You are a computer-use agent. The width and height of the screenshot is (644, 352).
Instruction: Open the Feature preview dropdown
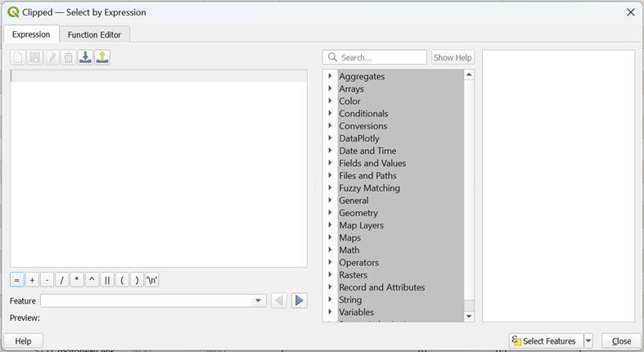tap(259, 300)
